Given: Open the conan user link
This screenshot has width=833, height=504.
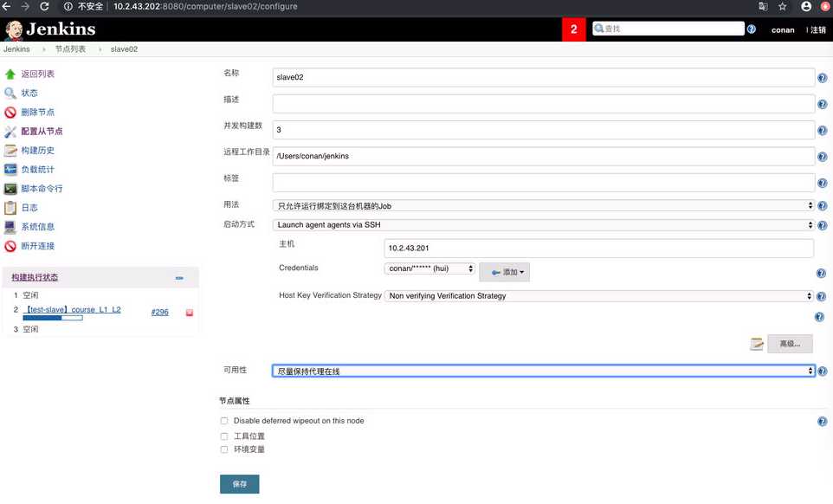Looking at the screenshot, I should pos(783,30).
